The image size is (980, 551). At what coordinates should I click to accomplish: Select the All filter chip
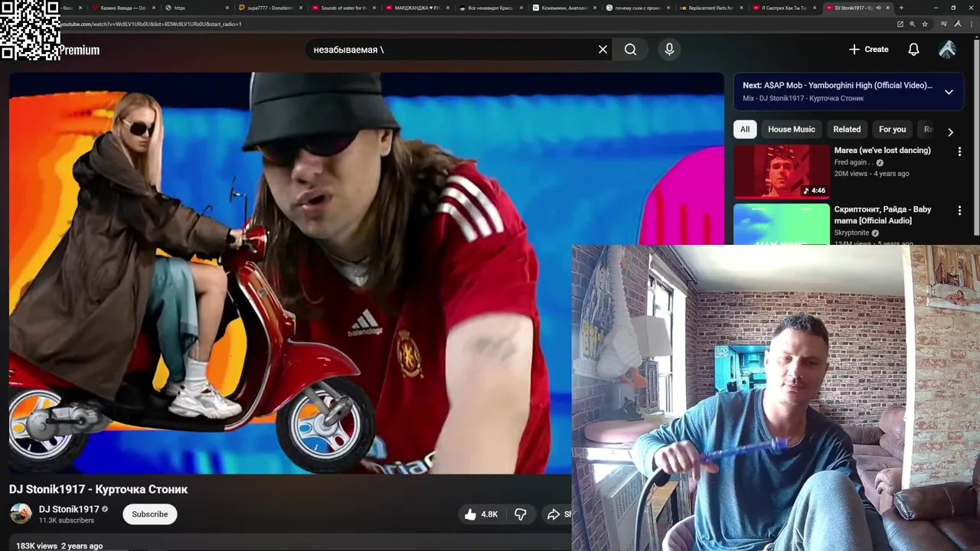pyautogui.click(x=745, y=129)
